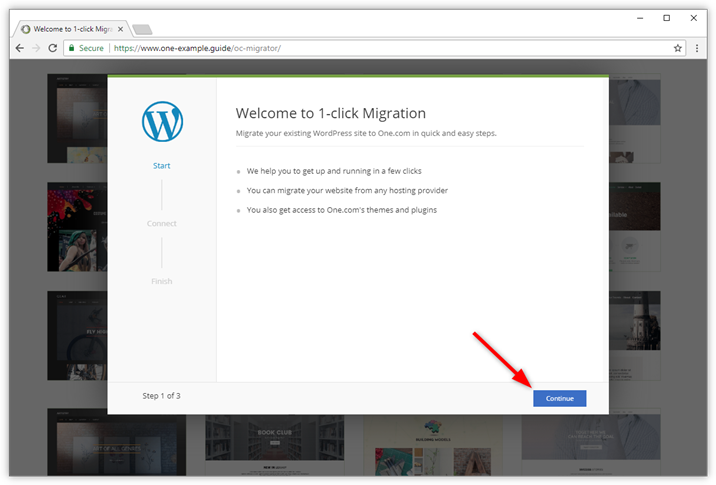Select the Welcome to 1-click Migration tab

click(72, 29)
